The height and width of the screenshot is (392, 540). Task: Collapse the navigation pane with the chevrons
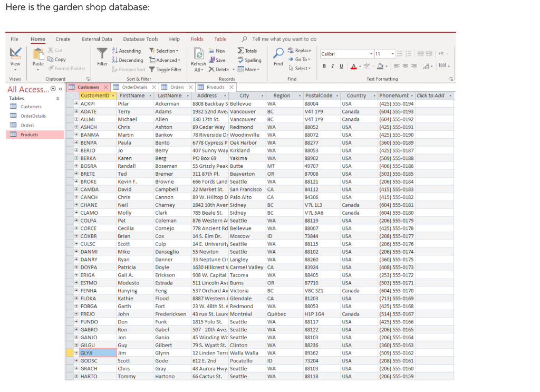tap(60, 89)
